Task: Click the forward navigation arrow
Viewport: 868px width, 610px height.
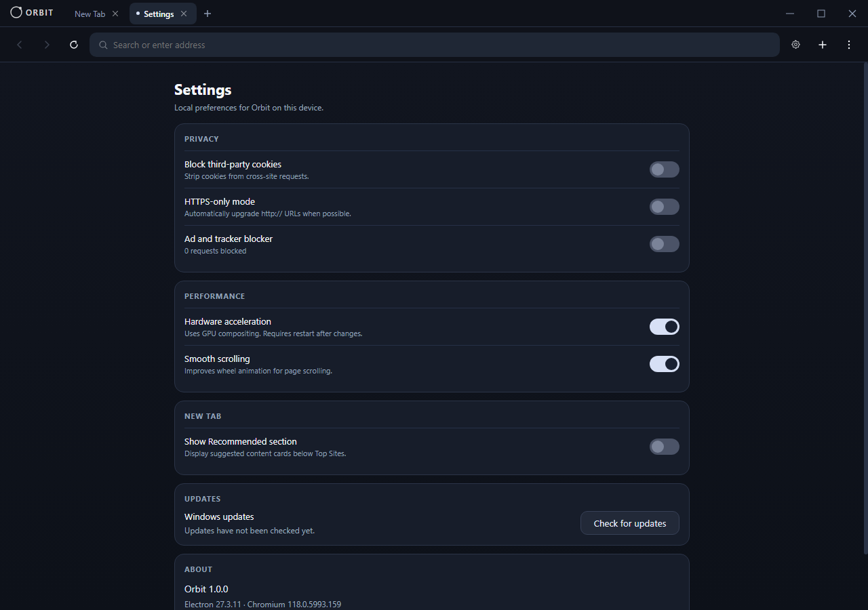Action: point(47,45)
